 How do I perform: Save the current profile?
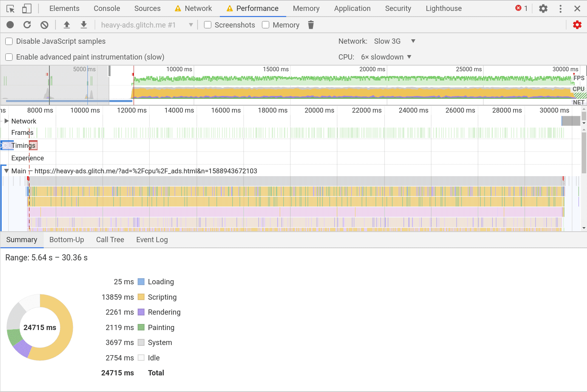pyautogui.click(x=83, y=25)
